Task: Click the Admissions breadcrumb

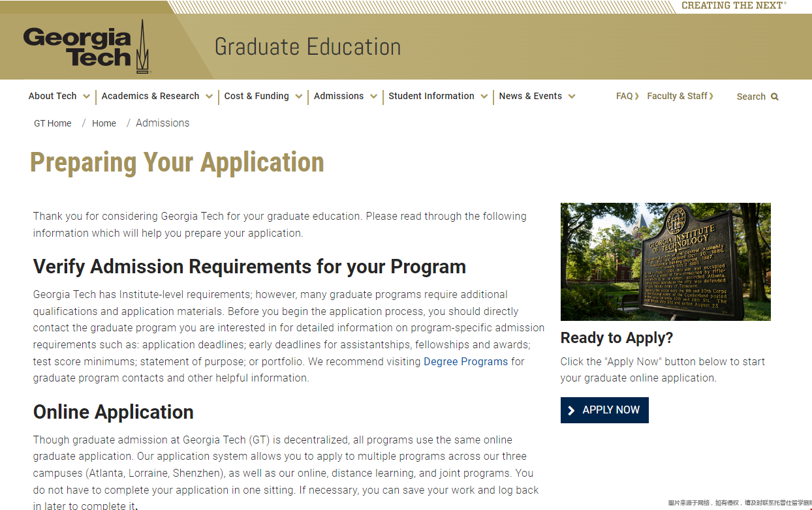Action: pos(163,123)
